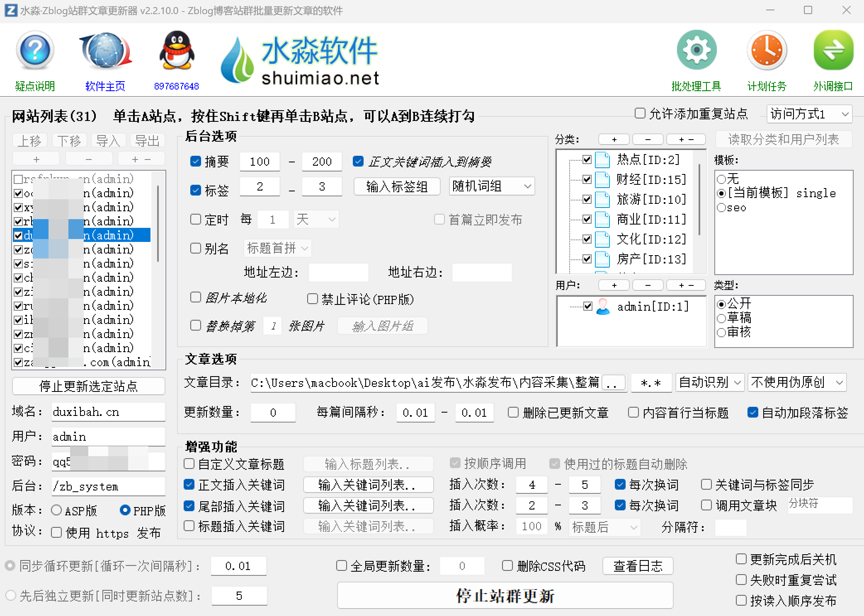
Task: Expand the 随机词组 combo box
Action: (x=492, y=186)
